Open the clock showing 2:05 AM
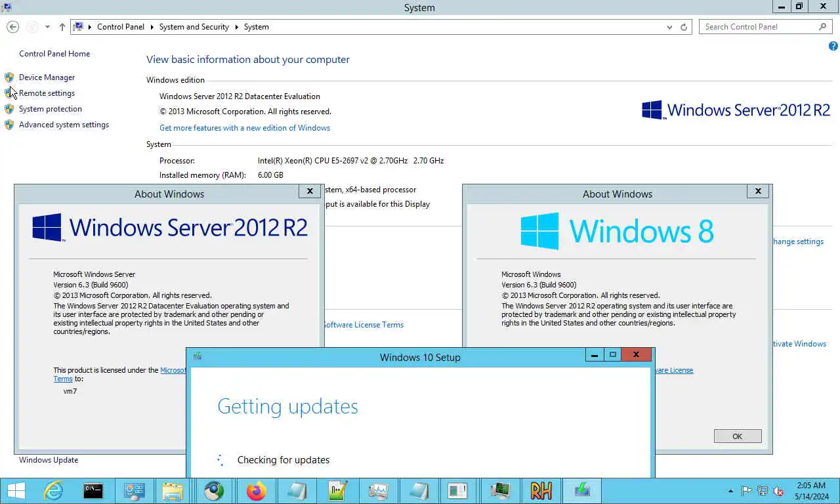This screenshot has width=840, height=504. pyautogui.click(x=811, y=491)
